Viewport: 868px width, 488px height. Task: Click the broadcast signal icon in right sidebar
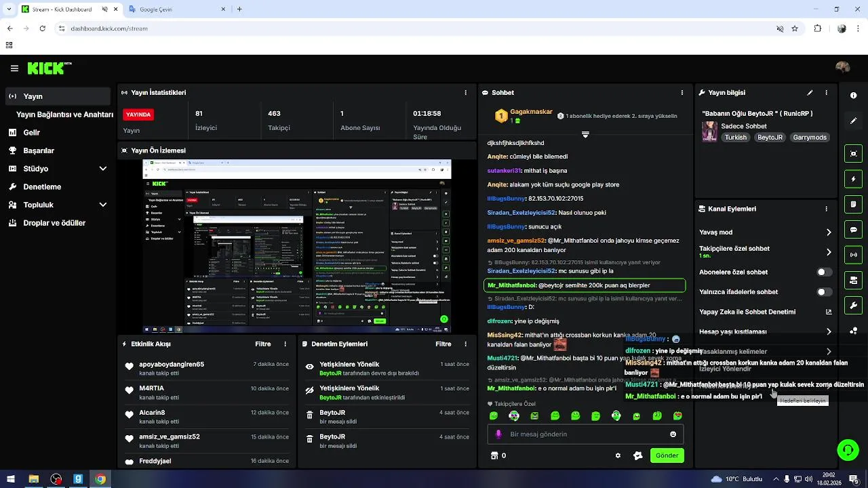point(853,255)
